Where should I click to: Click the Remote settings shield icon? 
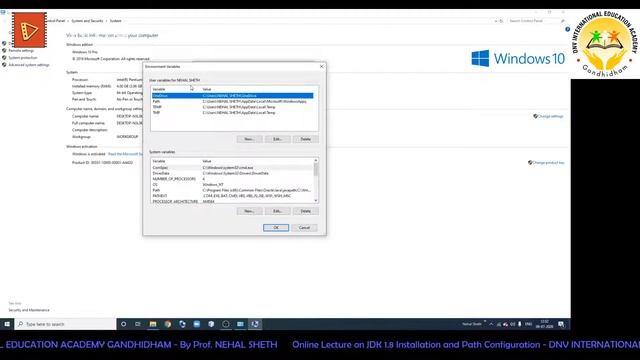(x=4, y=51)
